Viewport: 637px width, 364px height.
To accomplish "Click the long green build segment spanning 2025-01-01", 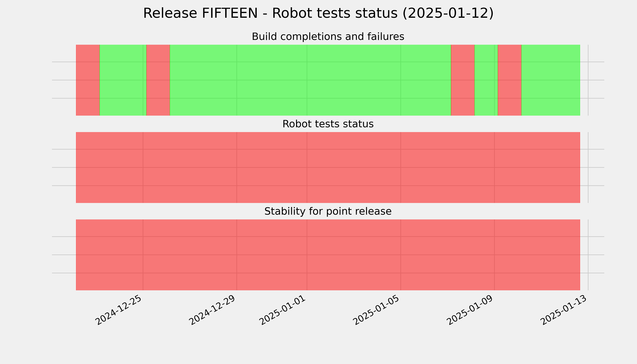I will coord(310,80).
